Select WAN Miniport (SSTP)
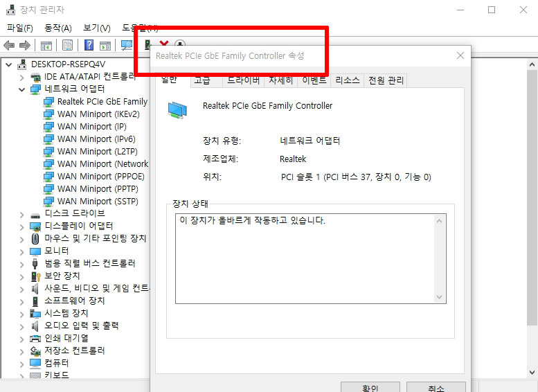Image resolution: width=538 pixels, height=392 pixels. click(91, 201)
